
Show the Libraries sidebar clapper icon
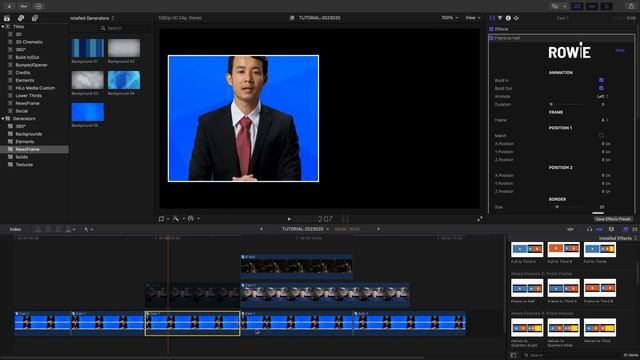click(x=7, y=18)
